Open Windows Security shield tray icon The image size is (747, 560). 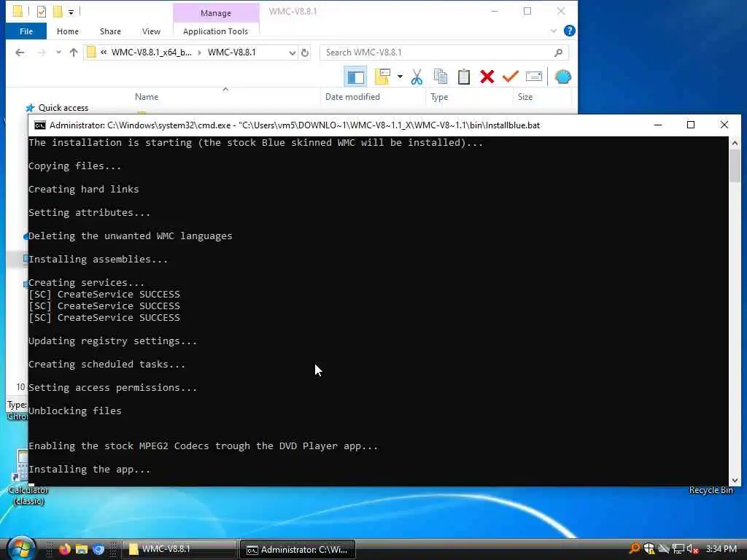649,549
